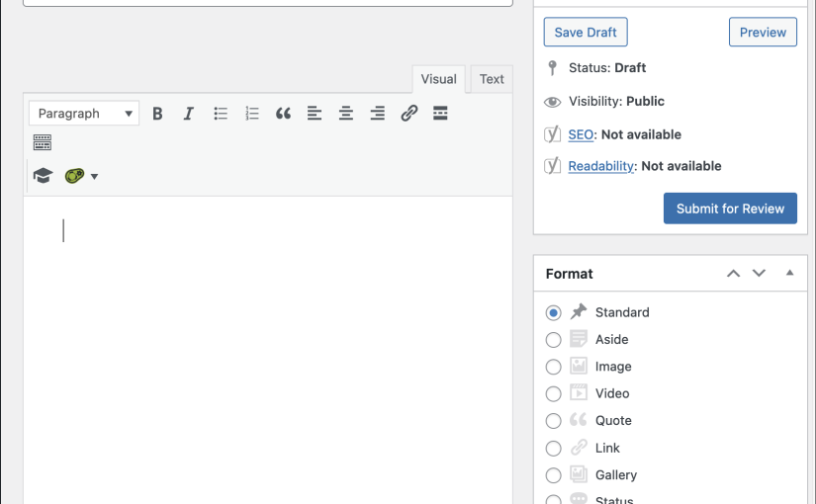
Task: Click the graduation cap icon
Action: coord(43,176)
